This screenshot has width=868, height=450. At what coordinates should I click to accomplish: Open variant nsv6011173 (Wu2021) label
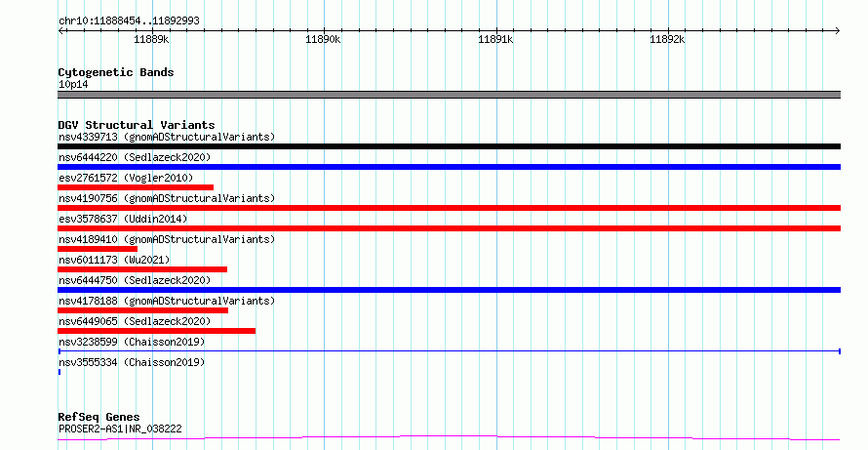click(x=114, y=260)
